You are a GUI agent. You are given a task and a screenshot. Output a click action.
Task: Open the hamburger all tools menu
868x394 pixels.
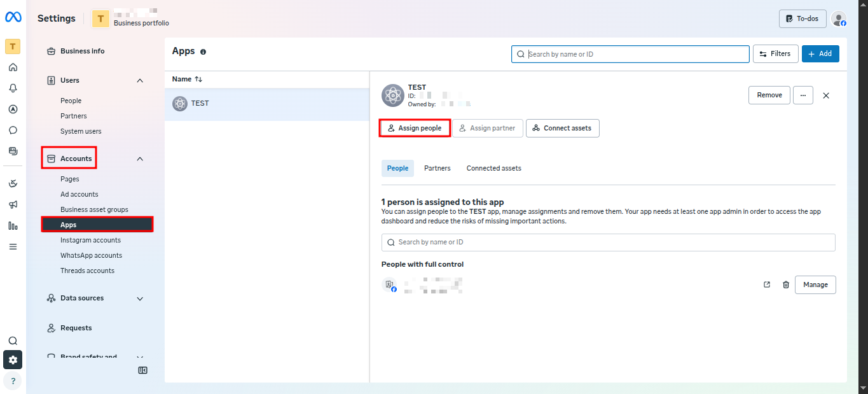pos(13,246)
